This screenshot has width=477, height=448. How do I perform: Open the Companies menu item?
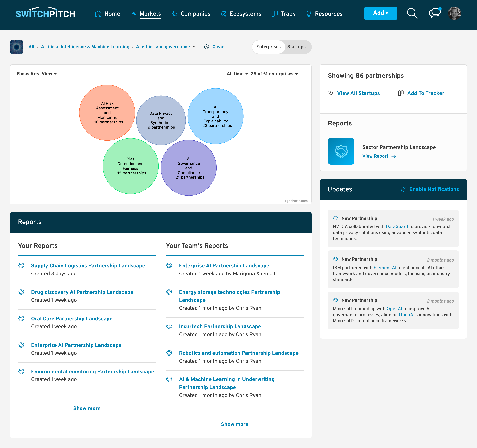191,14
